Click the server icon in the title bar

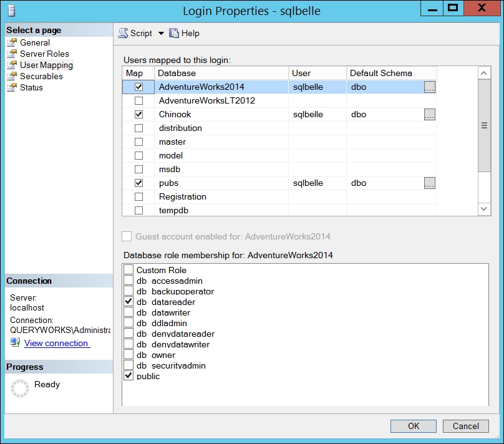tap(12, 11)
